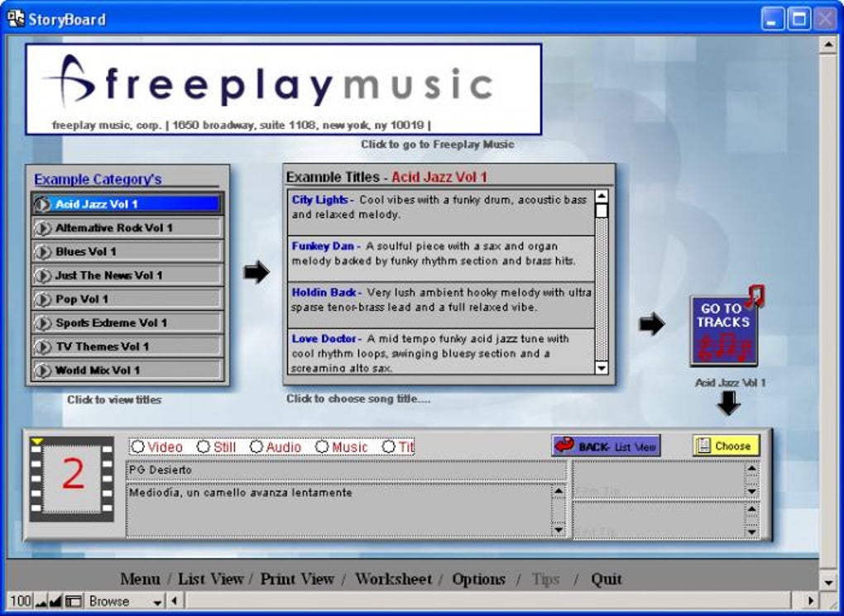Click the up arrow of the description text box

(559, 490)
